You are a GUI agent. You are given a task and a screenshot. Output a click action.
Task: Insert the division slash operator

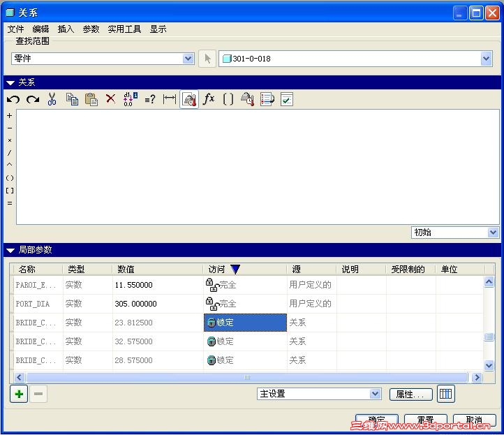point(10,153)
